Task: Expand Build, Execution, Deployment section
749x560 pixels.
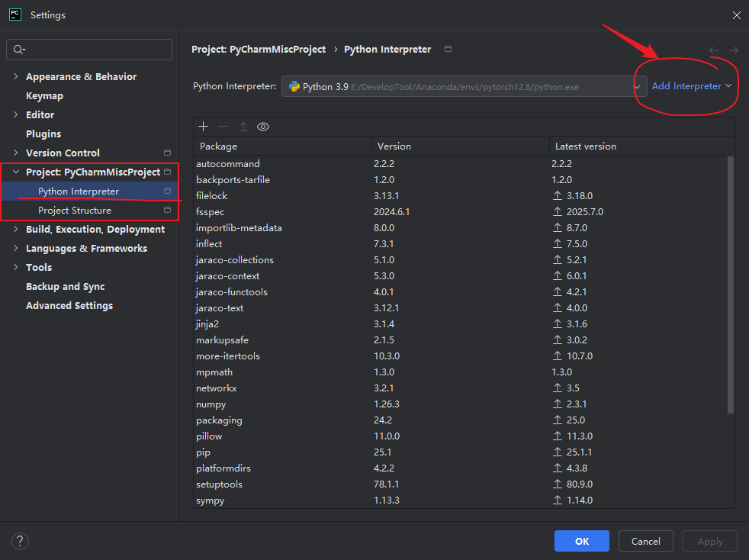Action: tap(16, 230)
